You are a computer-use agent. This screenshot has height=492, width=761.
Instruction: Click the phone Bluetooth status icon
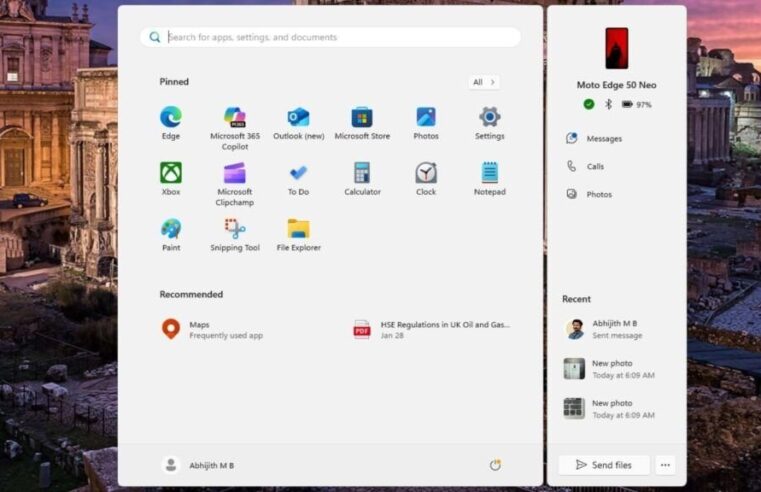tap(609, 104)
